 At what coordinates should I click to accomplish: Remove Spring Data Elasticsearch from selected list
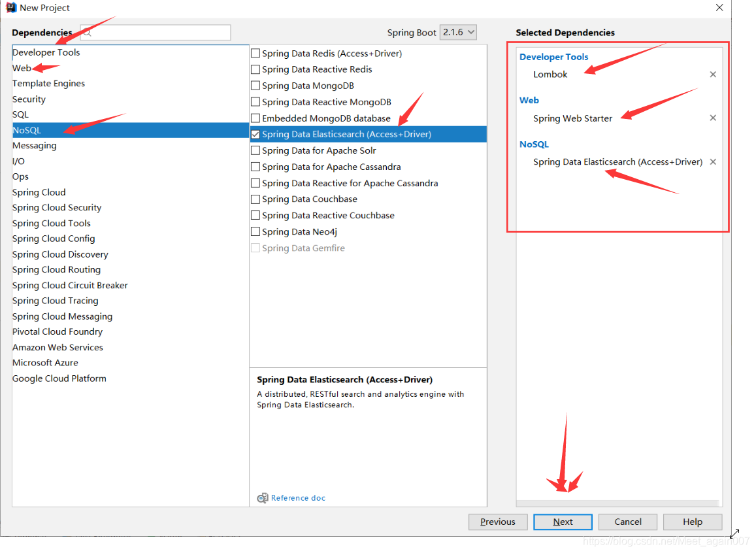(x=713, y=161)
